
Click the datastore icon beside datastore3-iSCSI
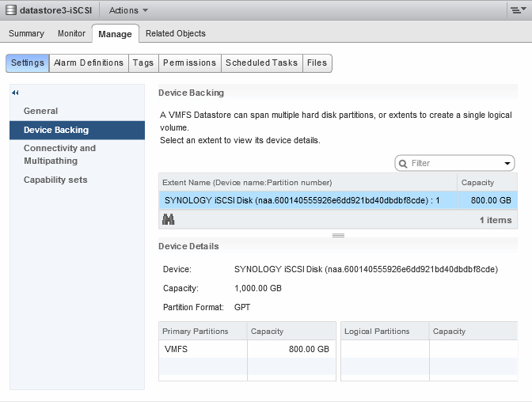click(10, 10)
